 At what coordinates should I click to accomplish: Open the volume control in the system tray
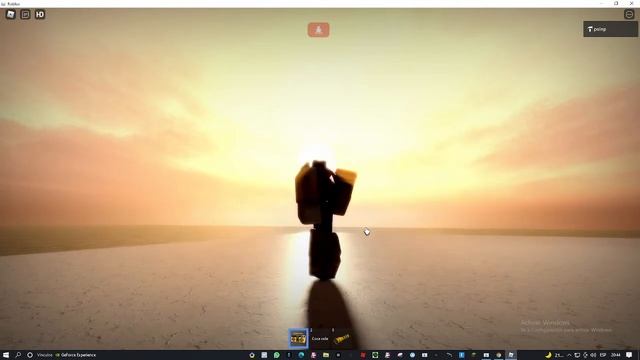[593, 355]
